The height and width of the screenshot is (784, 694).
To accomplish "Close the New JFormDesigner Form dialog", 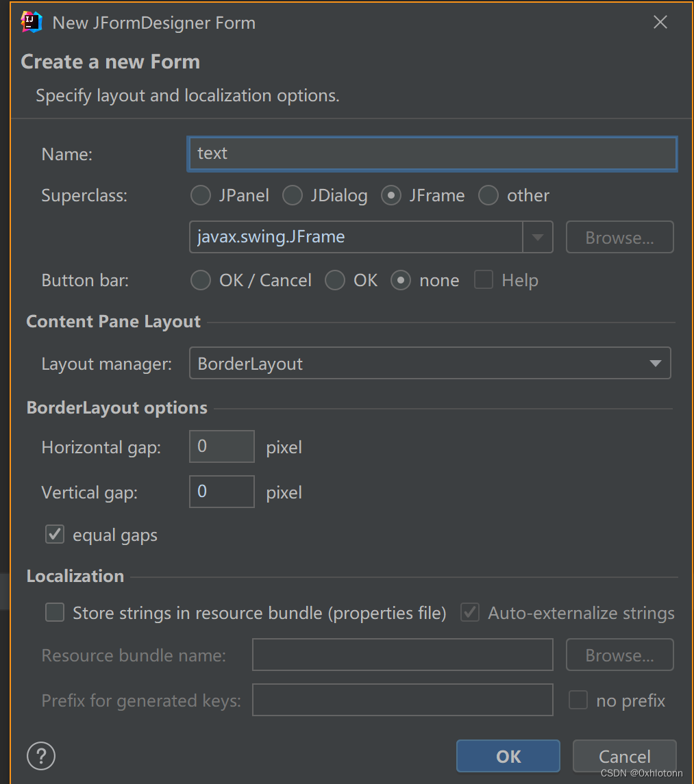I will coord(660,22).
